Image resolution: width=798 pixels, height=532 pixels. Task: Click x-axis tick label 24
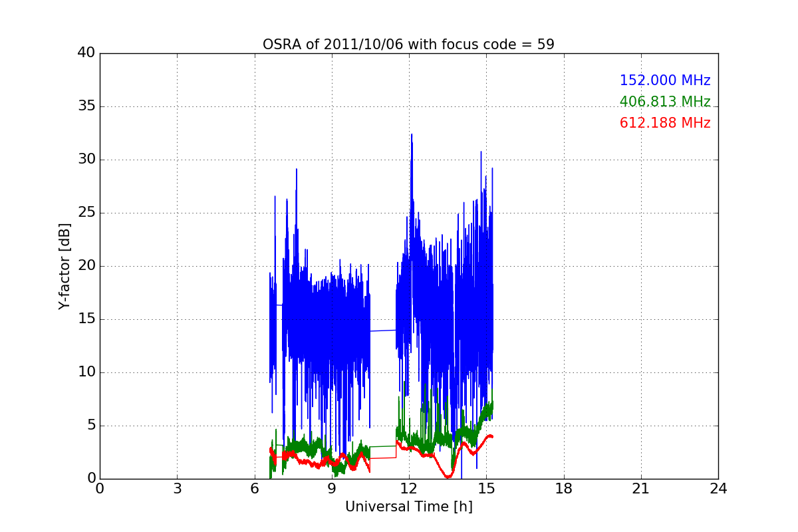point(718,488)
